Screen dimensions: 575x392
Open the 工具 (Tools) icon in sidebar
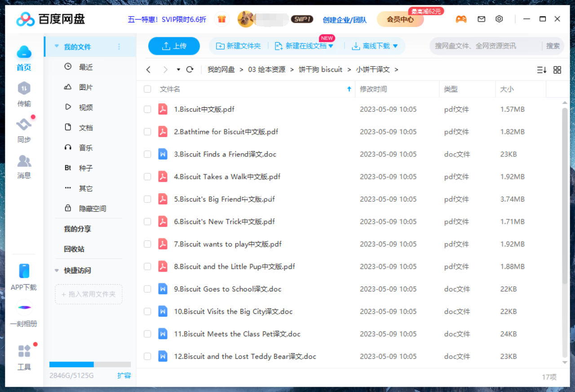coord(24,355)
